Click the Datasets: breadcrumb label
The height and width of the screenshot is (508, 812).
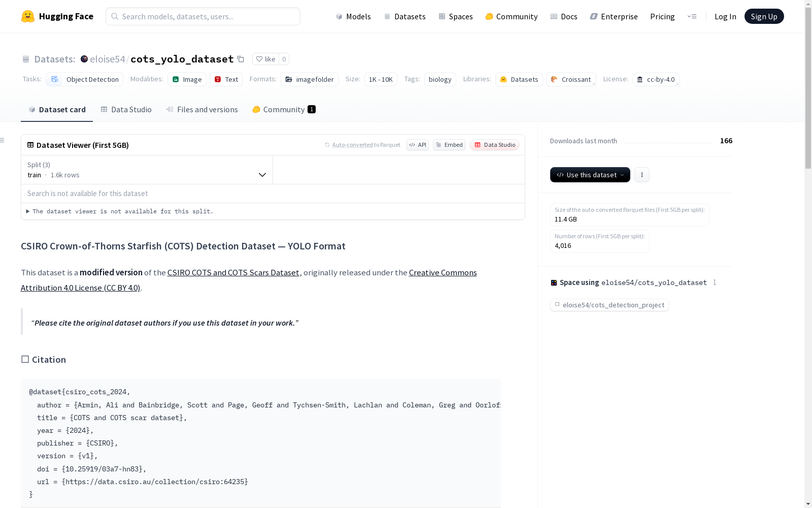[x=55, y=59]
